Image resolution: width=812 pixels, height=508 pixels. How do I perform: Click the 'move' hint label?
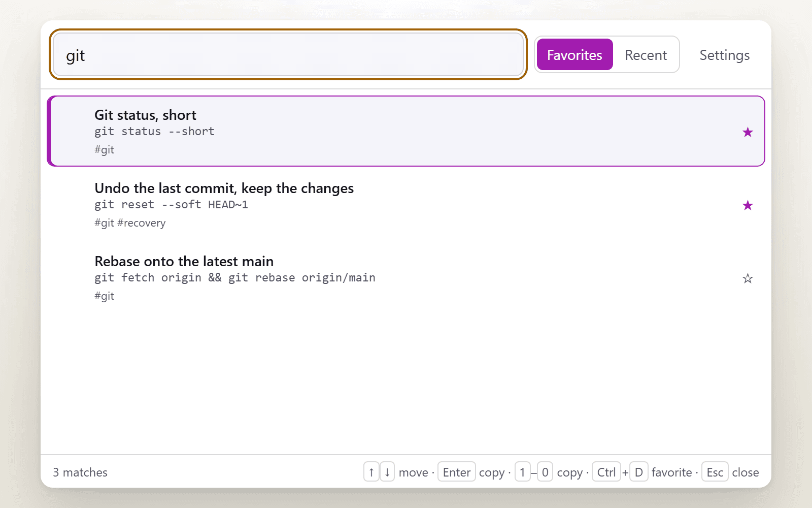[x=414, y=472]
